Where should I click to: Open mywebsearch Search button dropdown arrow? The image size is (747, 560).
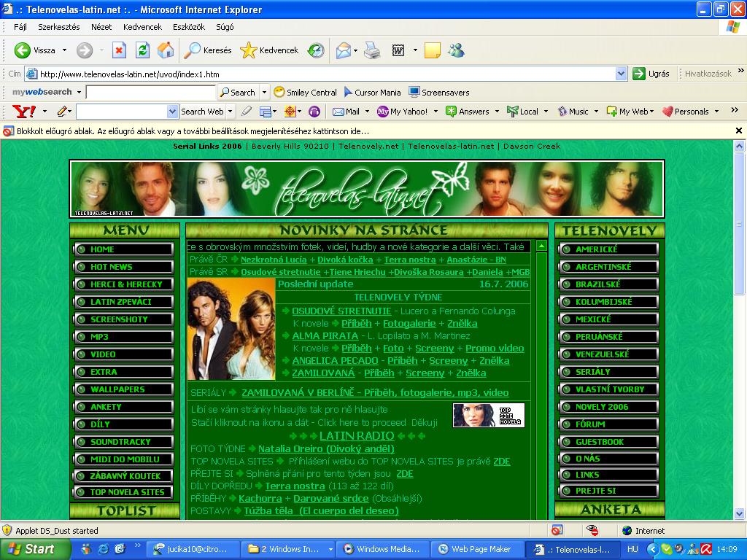(264, 93)
